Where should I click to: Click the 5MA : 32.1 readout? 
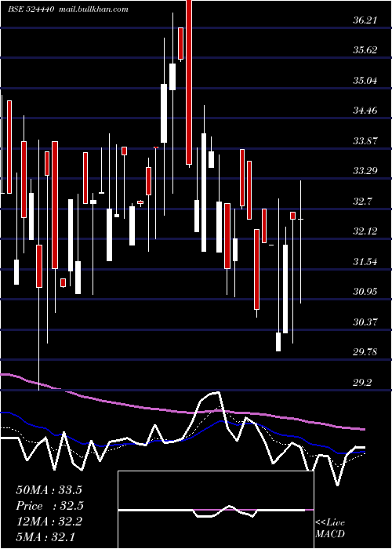click(45, 536)
